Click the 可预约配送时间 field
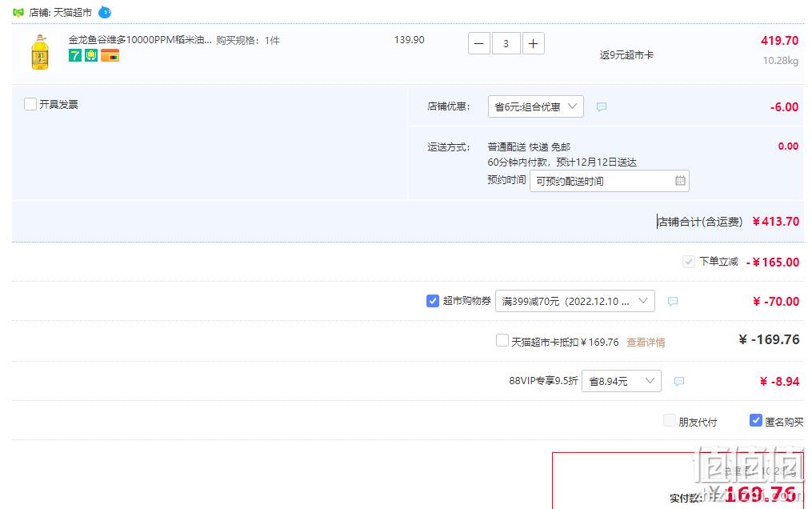This screenshot has width=812, height=509. (610, 181)
